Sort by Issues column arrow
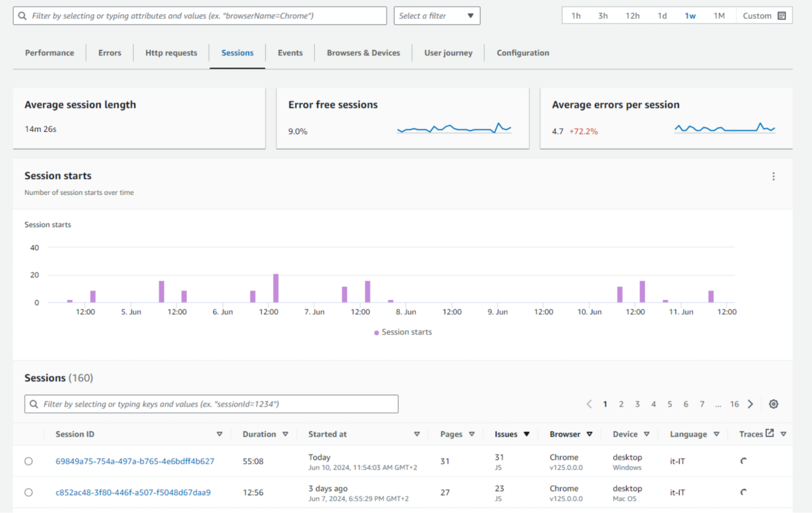 click(526, 434)
